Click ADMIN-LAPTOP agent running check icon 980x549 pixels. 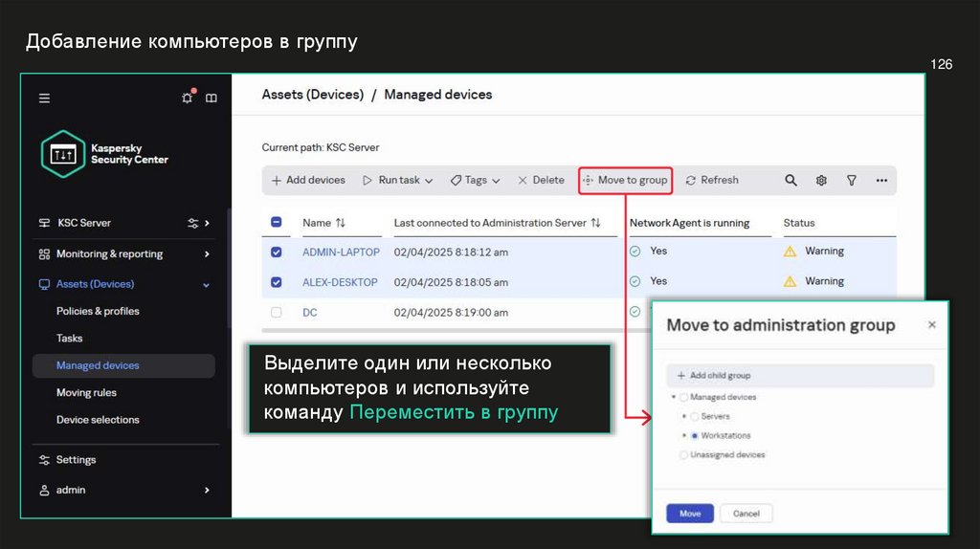[635, 252]
